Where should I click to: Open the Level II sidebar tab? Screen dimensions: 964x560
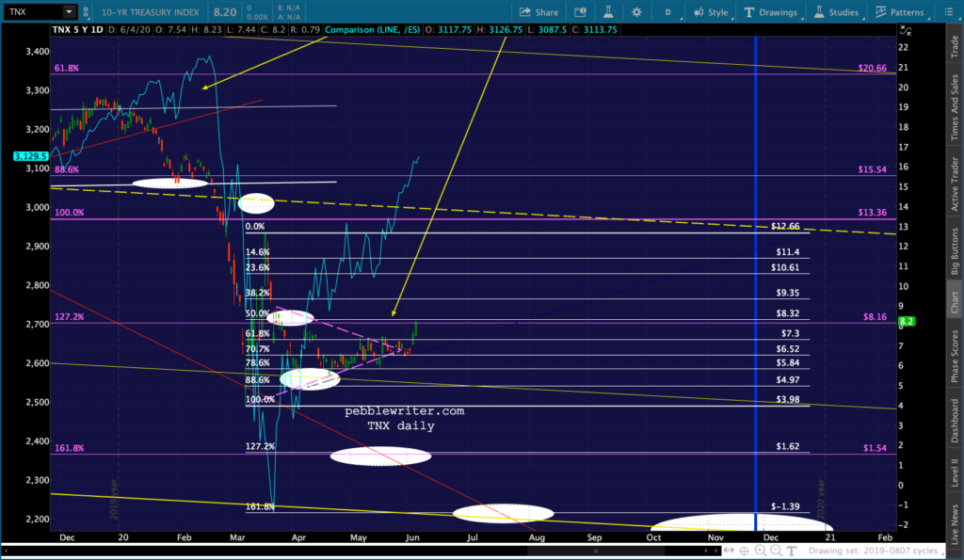click(955, 472)
